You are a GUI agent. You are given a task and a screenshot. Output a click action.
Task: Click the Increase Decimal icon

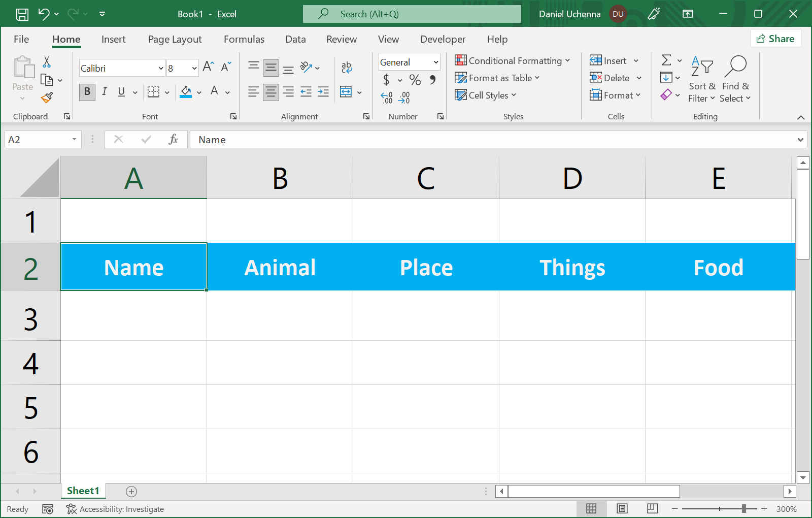click(x=387, y=98)
